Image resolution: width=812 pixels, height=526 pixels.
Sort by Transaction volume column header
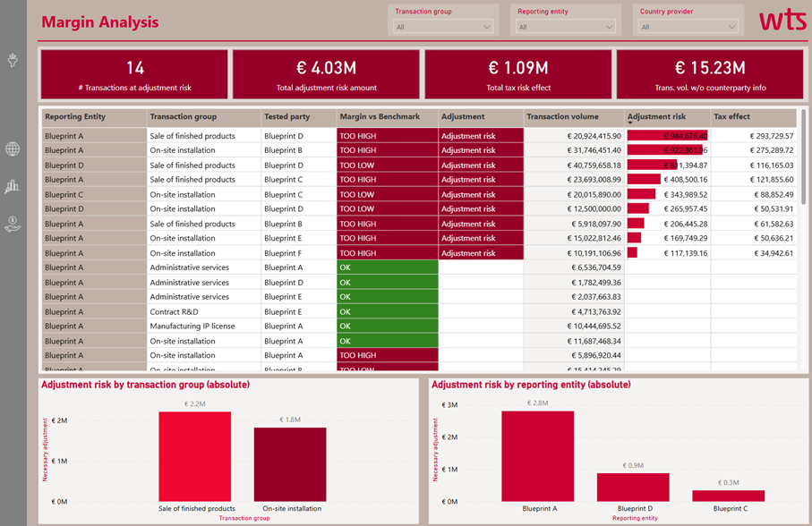[560, 117]
